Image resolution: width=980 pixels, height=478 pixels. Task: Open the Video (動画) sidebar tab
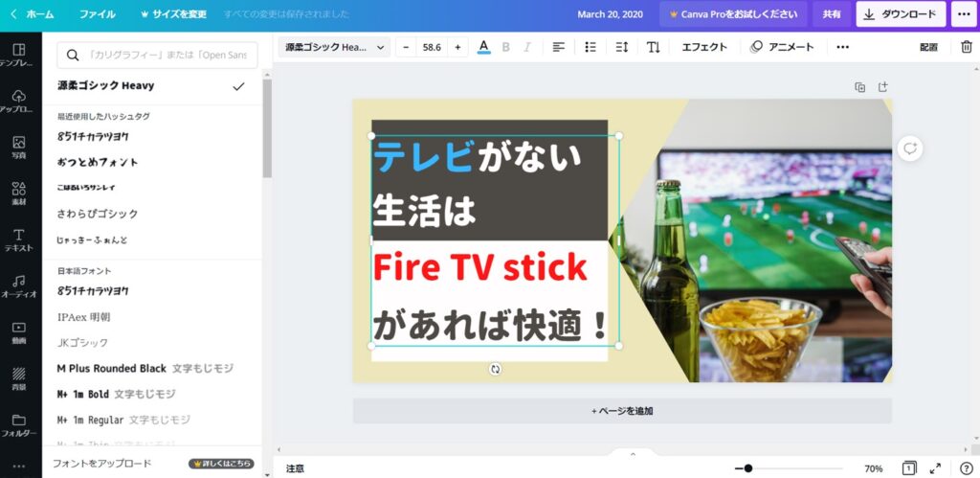coord(19,332)
